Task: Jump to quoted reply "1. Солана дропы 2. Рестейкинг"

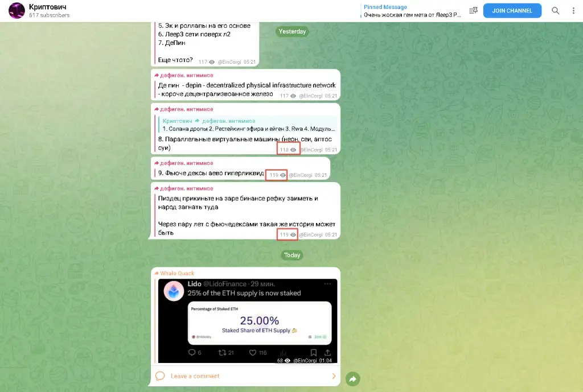Action: [248, 125]
